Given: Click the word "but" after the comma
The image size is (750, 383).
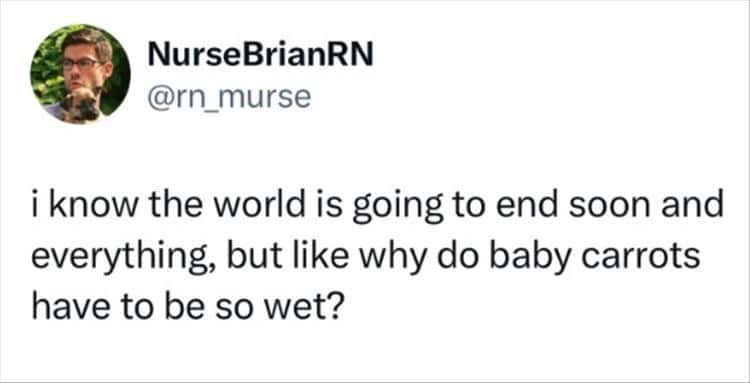Looking at the screenshot, I should 259,256.
